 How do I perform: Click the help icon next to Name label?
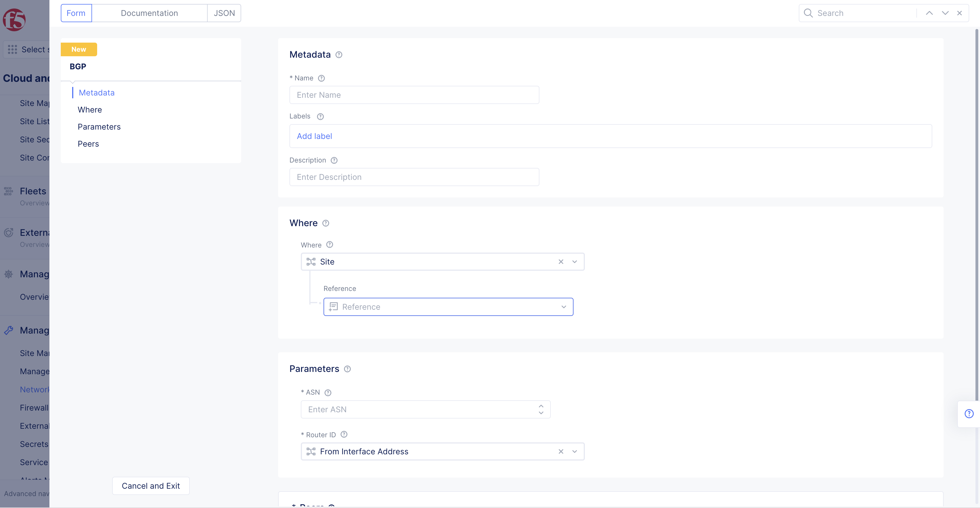click(321, 78)
